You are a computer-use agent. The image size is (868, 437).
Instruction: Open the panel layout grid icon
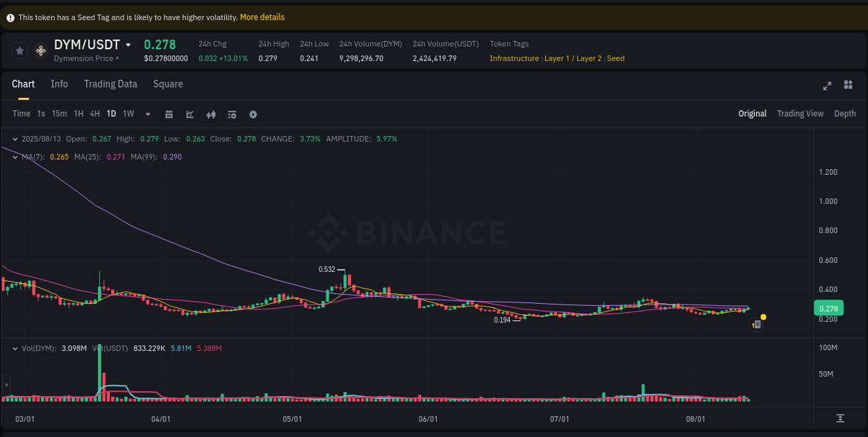coord(848,85)
